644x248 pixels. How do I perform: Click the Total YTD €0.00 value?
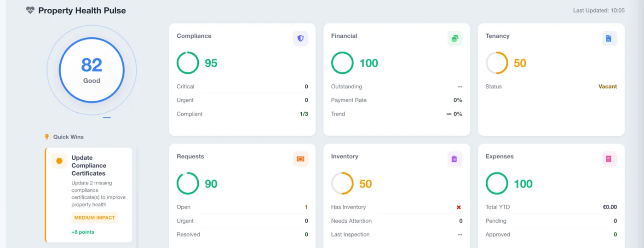[x=610, y=207]
